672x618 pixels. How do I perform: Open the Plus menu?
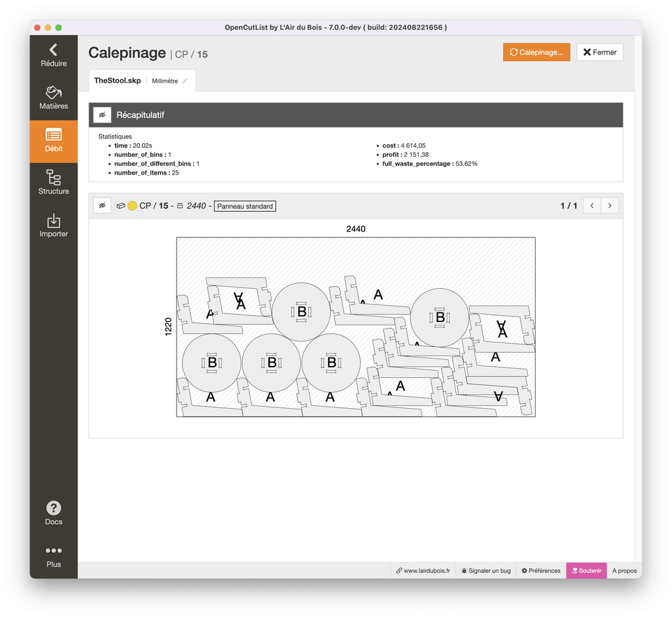click(x=54, y=557)
